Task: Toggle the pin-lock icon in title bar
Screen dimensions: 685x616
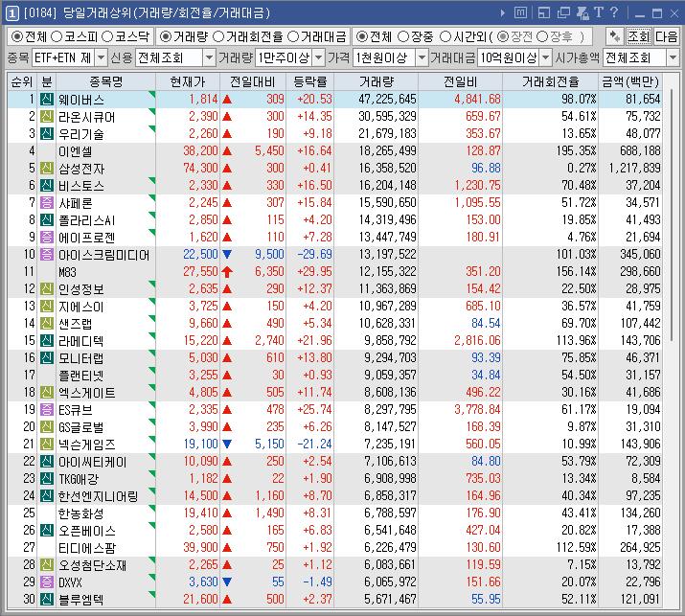Action: tap(582, 13)
